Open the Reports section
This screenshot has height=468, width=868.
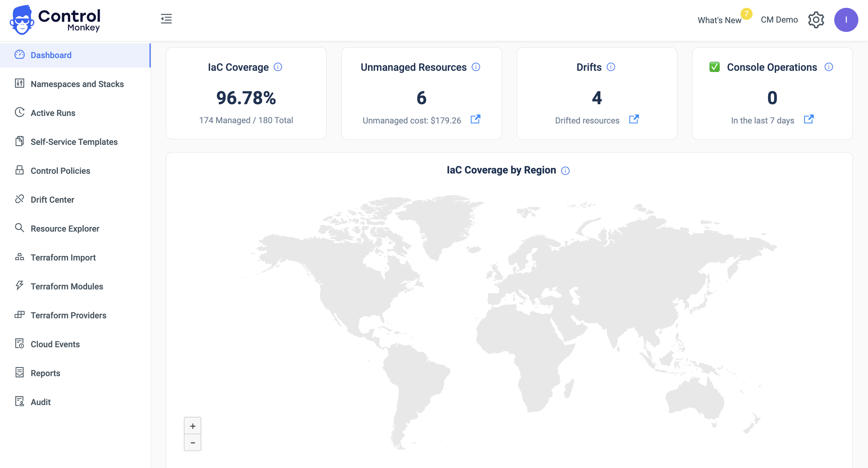75,373
